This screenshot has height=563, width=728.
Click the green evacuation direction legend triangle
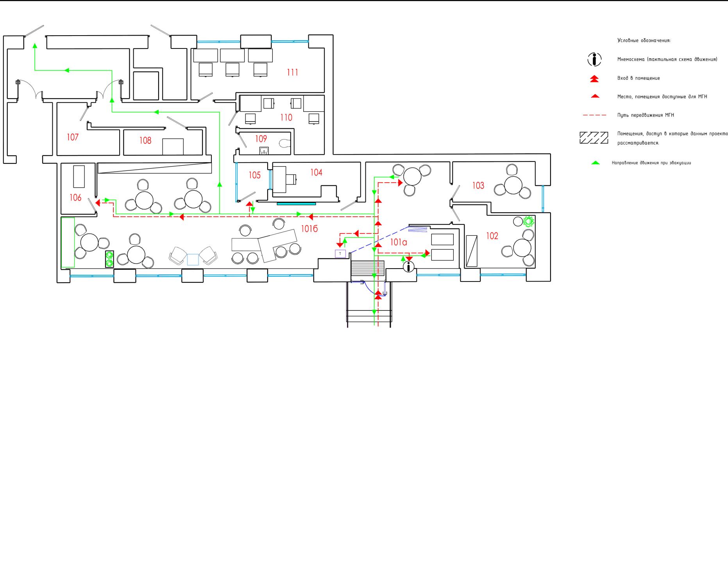tap(595, 163)
